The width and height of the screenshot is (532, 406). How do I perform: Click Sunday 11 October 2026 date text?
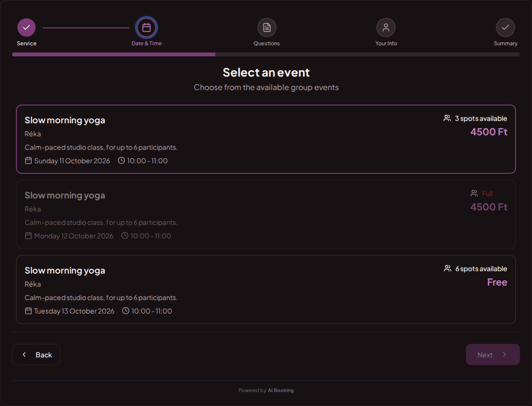pos(72,161)
